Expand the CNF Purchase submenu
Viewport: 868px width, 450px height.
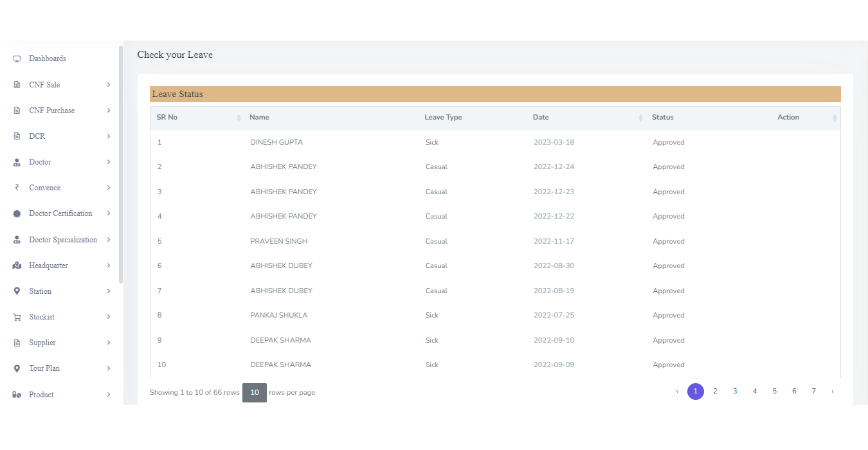(108, 110)
